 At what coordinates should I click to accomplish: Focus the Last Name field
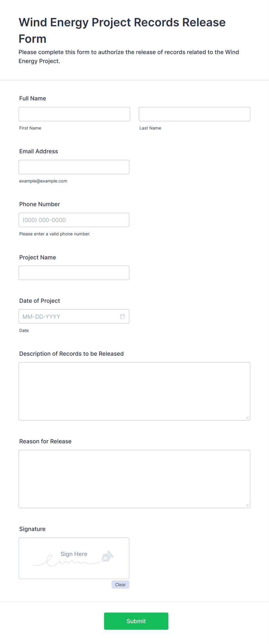coord(194,114)
